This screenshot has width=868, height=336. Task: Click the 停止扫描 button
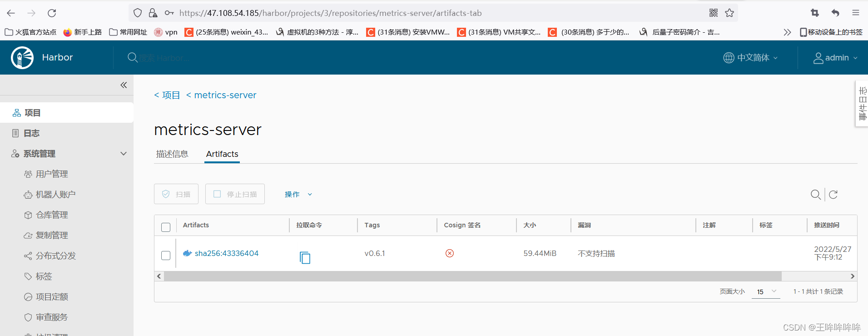(235, 194)
